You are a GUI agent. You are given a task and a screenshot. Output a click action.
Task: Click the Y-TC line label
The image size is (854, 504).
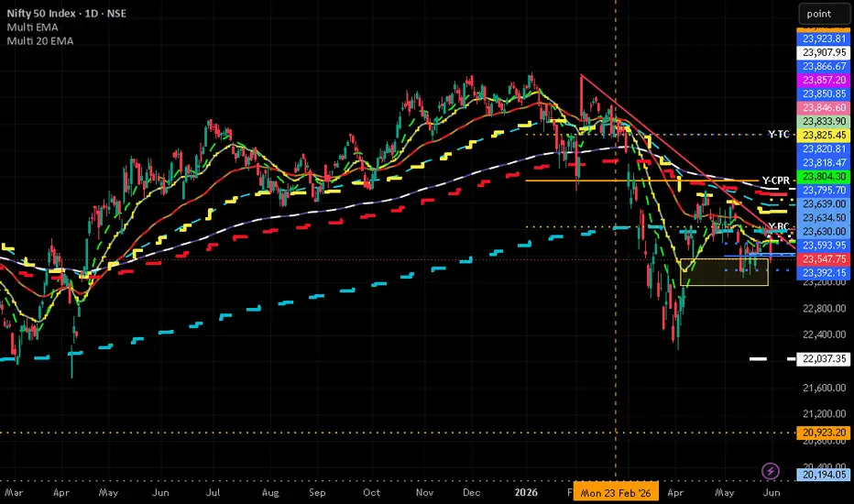tap(778, 134)
